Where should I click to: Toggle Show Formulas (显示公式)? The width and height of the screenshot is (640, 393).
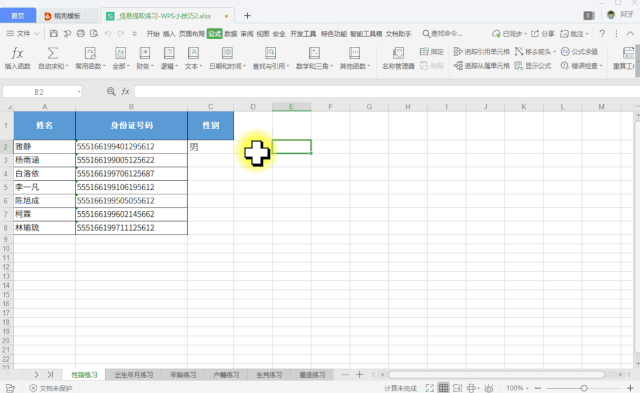click(533, 65)
